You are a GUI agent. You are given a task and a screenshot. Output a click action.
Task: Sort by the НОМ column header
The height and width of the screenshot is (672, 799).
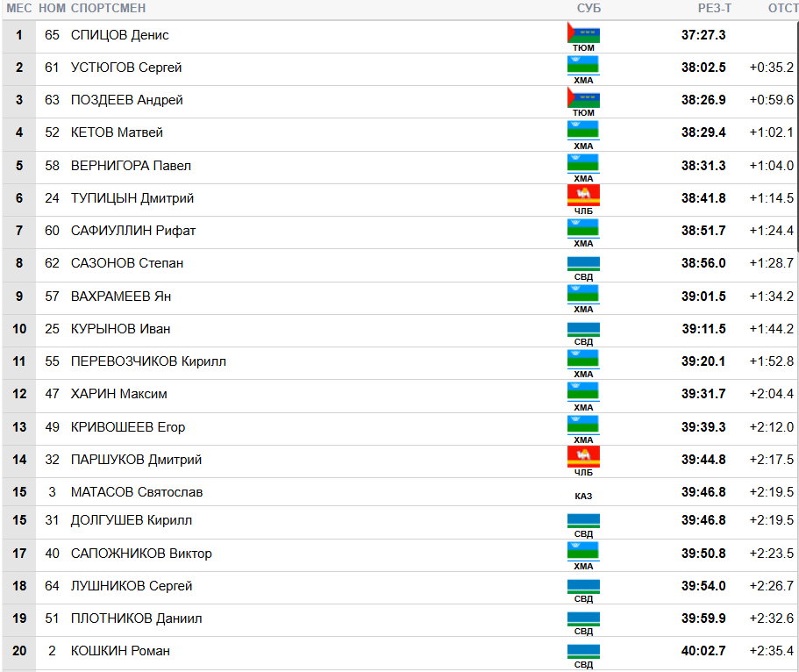click(52, 8)
